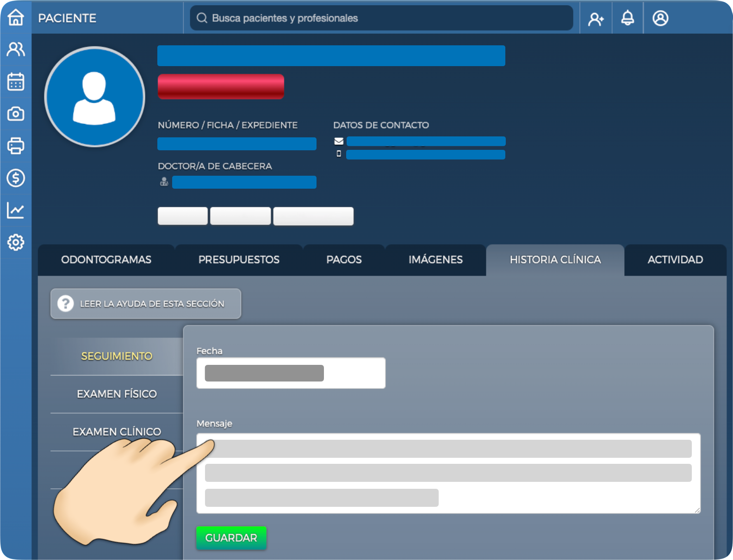
Task: Click the email envelope contact icon
Action: click(x=339, y=142)
